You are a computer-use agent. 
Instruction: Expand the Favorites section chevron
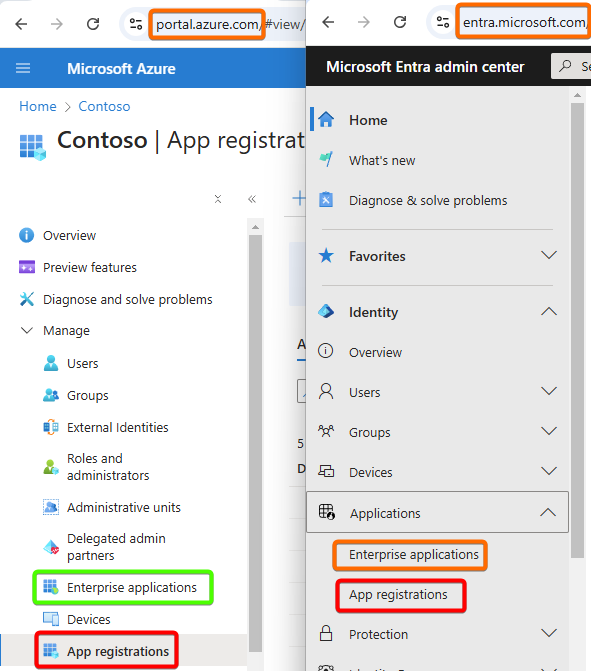point(549,255)
